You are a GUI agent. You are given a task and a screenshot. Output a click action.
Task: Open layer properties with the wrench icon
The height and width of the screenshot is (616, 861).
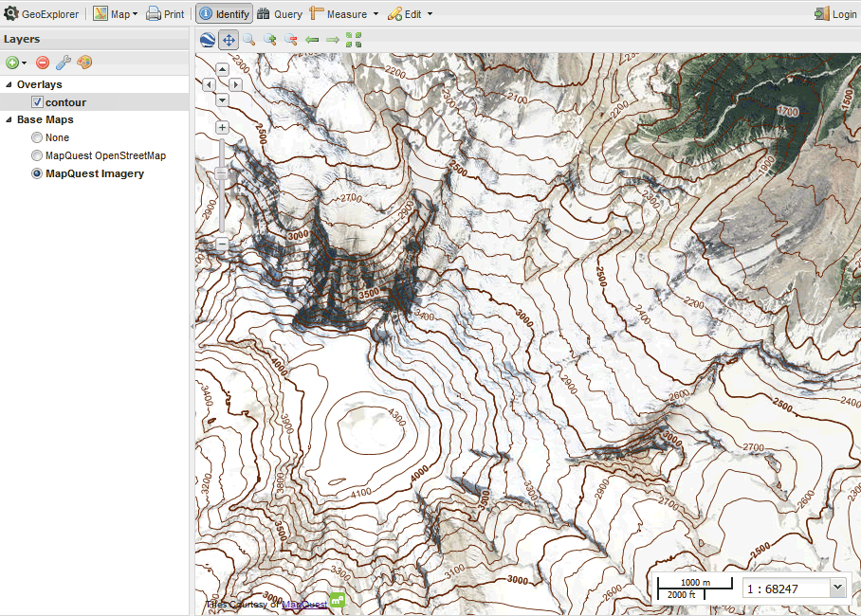[x=63, y=61]
